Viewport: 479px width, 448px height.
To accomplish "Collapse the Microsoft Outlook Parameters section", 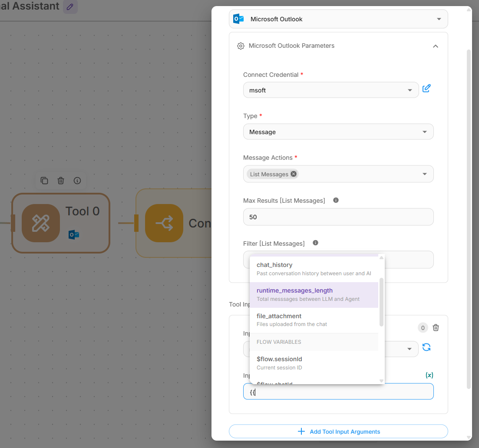I will (435, 46).
